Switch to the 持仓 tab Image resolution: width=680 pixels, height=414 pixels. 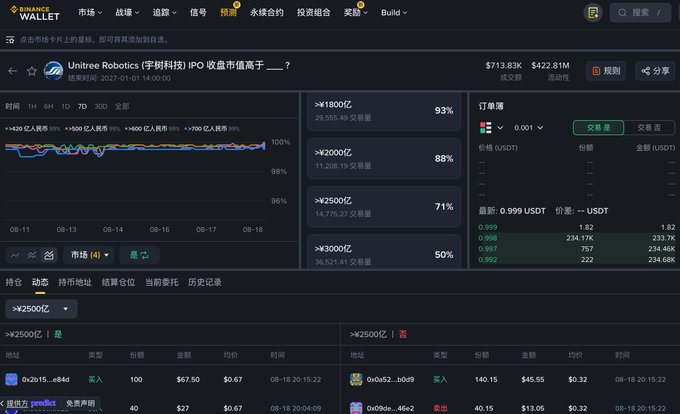pos(13,282)
